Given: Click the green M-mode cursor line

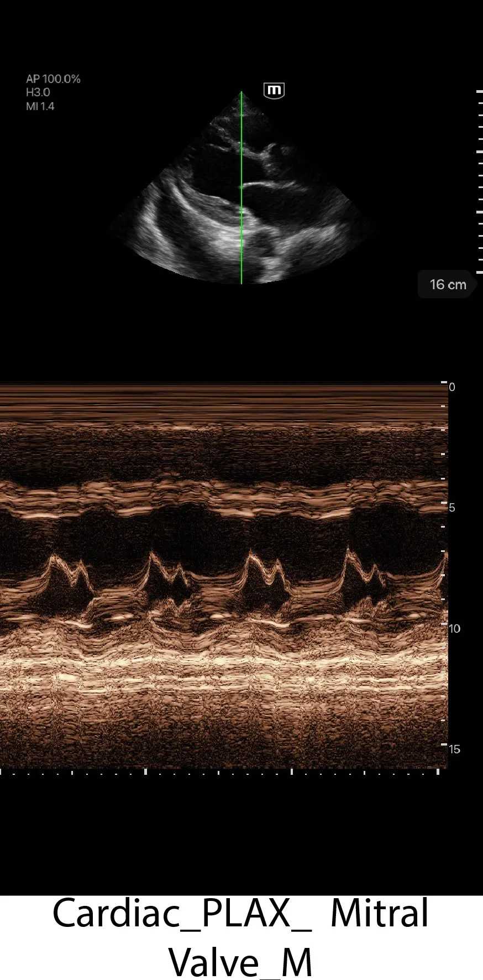Looking at the screenshot, I should (x=241, y=188).
